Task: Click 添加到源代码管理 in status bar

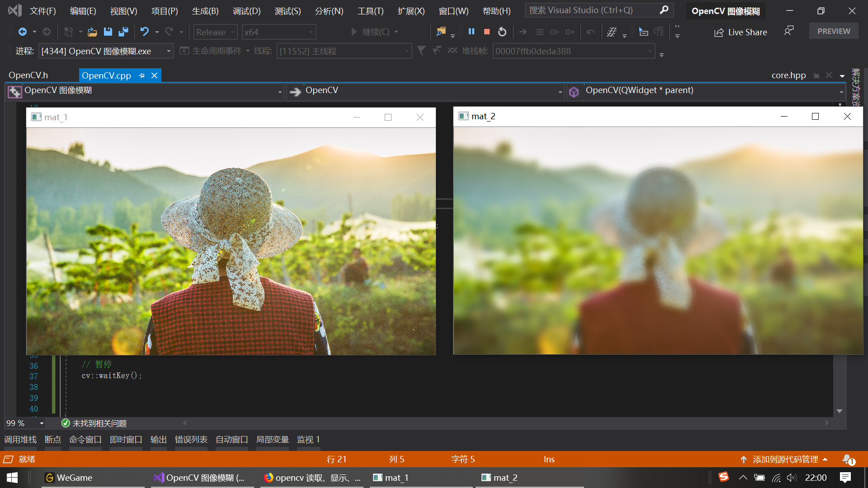Action: [x=785, y=459]
